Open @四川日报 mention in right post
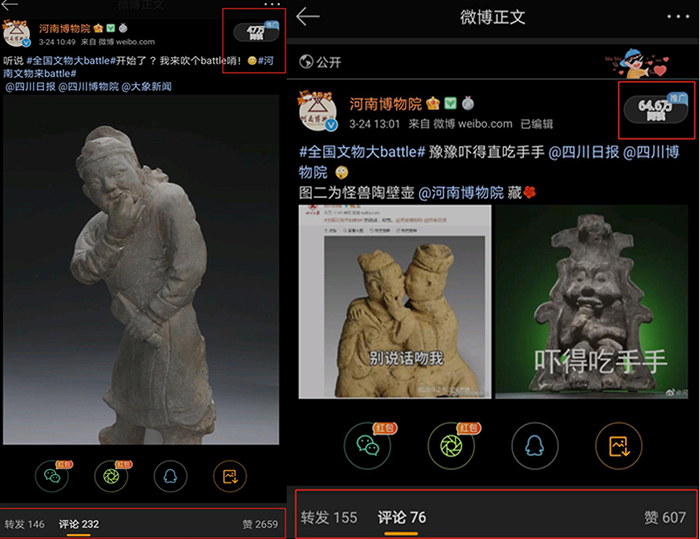 click(x=583, y=152)
